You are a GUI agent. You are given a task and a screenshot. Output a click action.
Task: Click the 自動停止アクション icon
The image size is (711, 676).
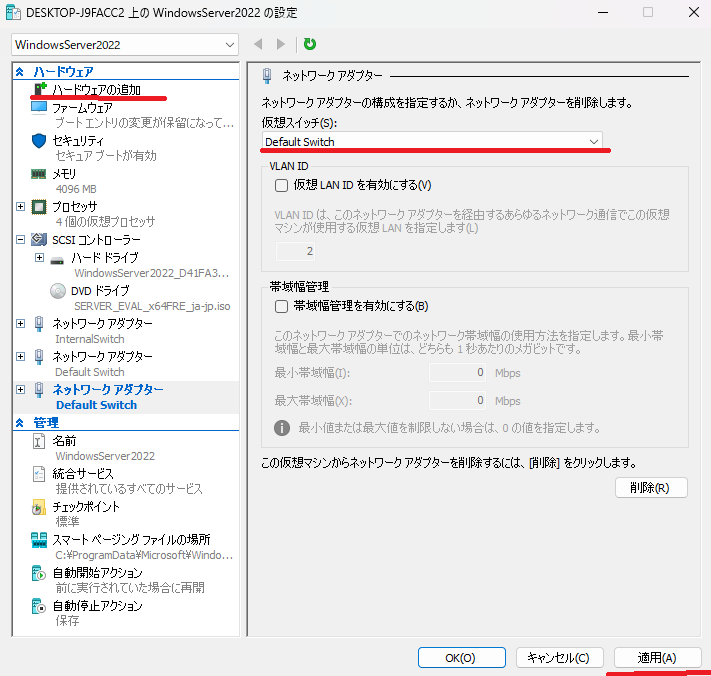click(x=39, y=606)
